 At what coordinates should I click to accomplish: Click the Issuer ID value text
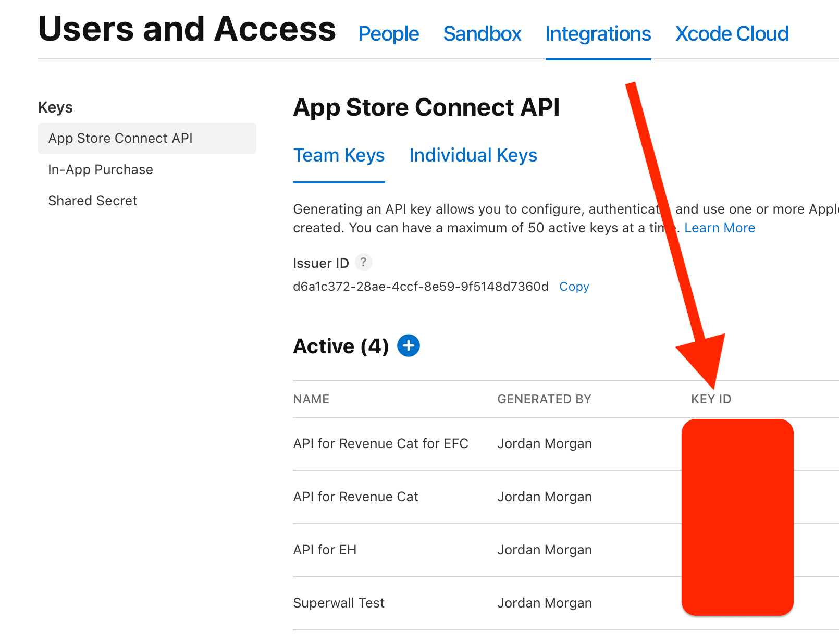pos(421,287)
